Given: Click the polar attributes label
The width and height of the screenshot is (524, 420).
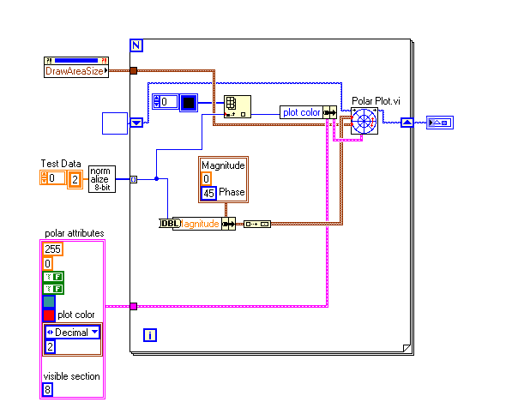Looking at the screenshot, I should click(x=75, y=233).
